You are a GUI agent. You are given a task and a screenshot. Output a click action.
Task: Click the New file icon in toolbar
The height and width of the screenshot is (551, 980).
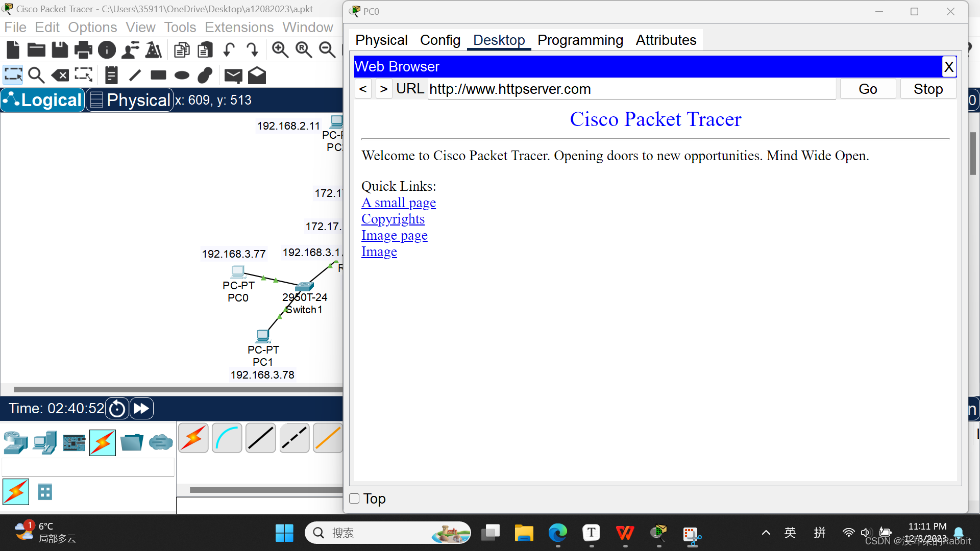click(13, 49)
